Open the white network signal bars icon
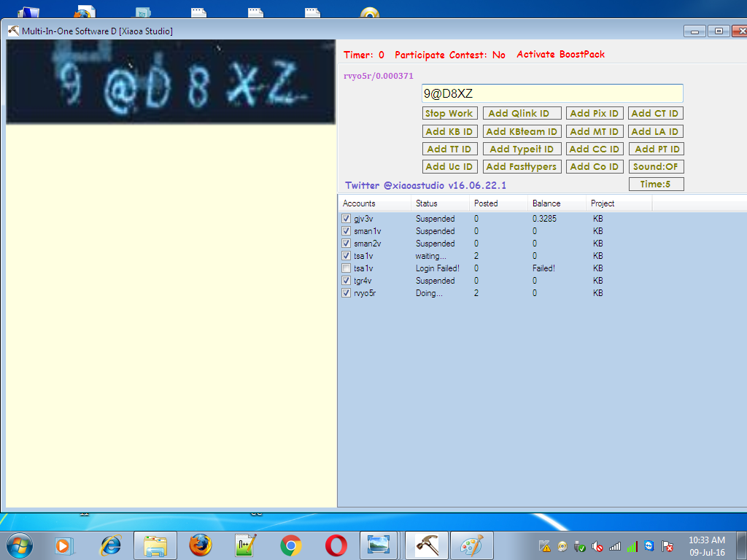The width and height of the screenshot is (747, 560). (x=614, y=546)
